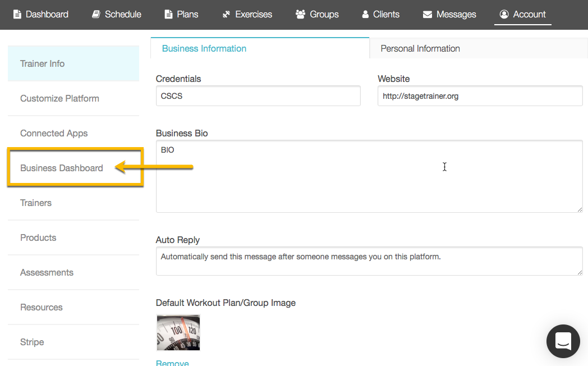Focus the Website URL field
The image size is (588, 366).
click(480, 96)
